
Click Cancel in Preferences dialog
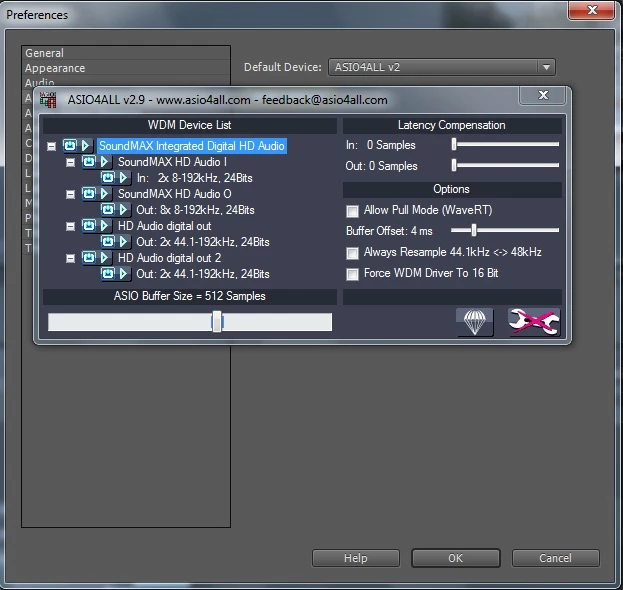[x=555, y=558]
